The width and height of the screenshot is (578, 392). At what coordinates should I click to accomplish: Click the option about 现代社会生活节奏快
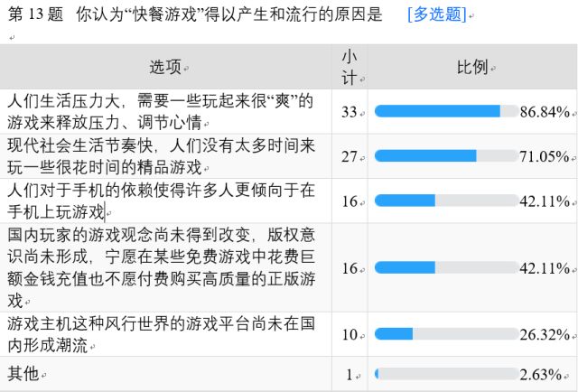tap(162, 155)
